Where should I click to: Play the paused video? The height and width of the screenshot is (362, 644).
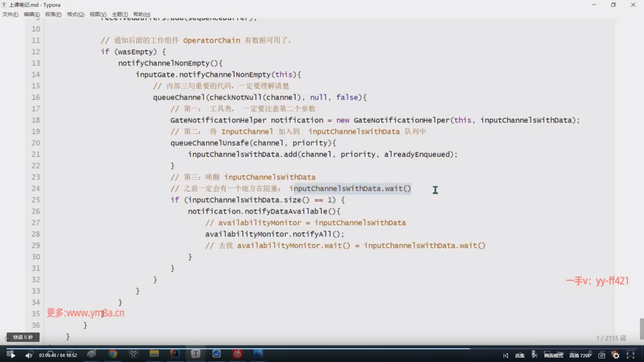coord(13,356)
